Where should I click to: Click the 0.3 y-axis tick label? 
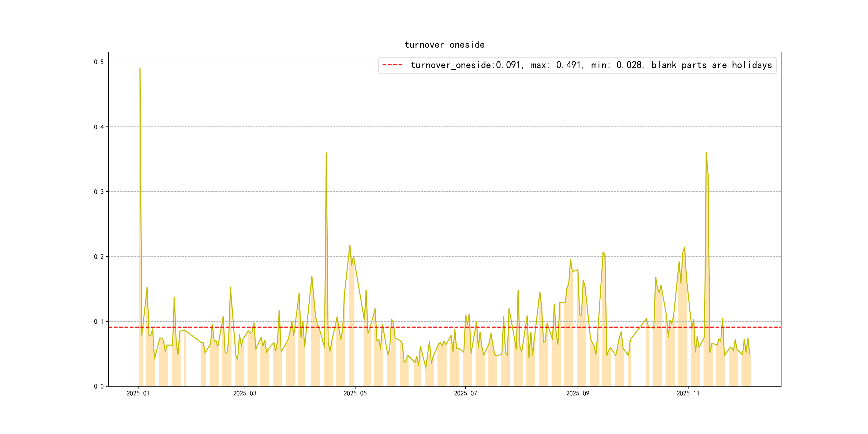point(99,192)
